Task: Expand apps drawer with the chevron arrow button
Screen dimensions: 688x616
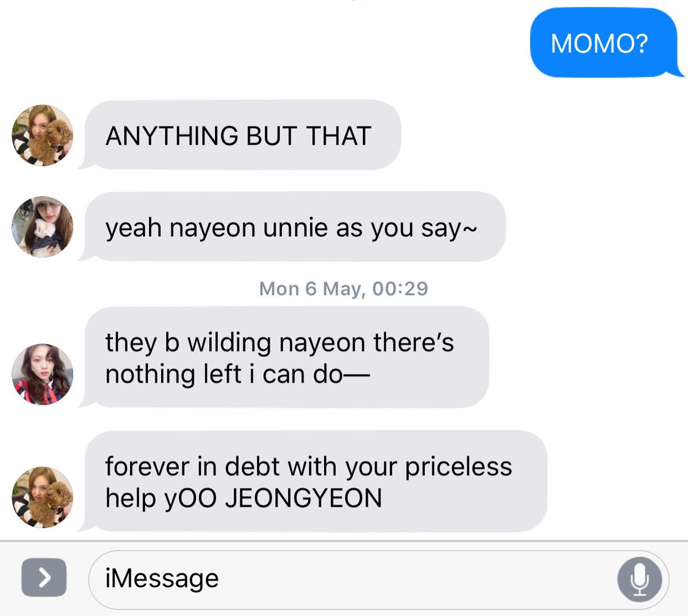Action: (x=44, y=577)
